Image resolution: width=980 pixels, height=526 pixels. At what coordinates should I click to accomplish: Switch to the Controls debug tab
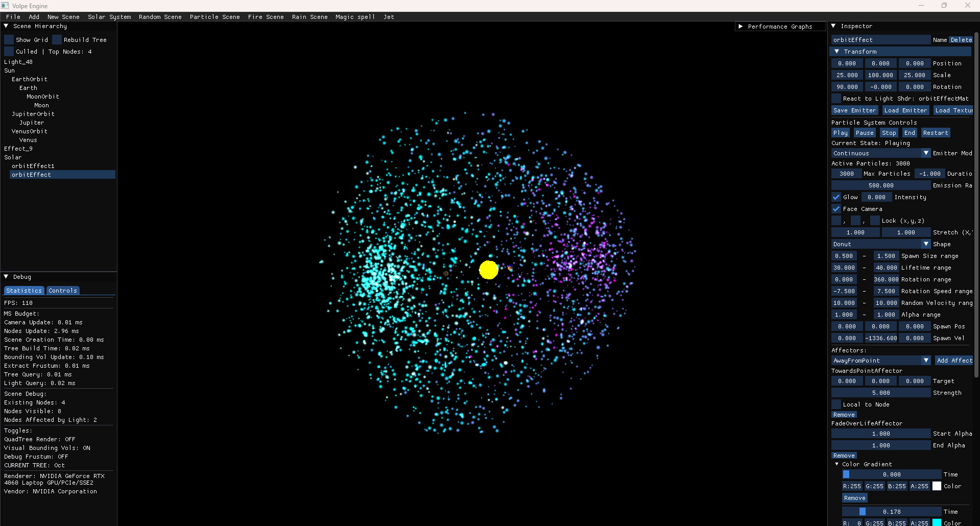tap(62, 290)
